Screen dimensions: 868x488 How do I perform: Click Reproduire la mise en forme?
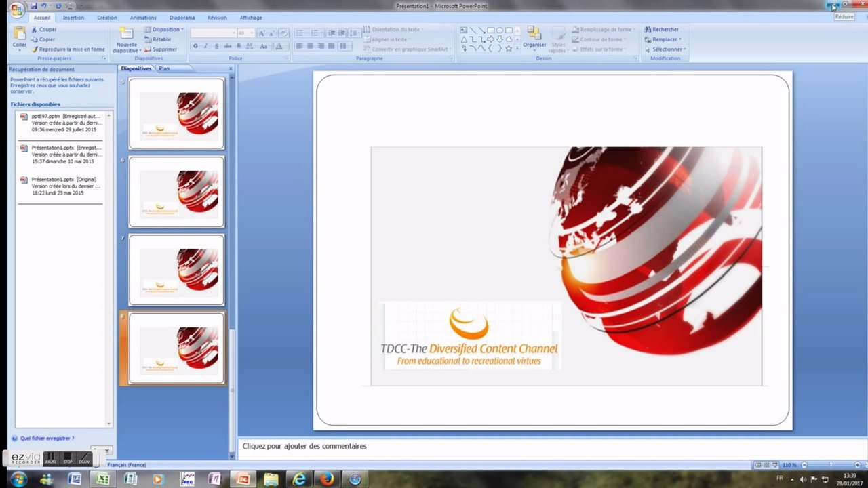pos(68,49)
